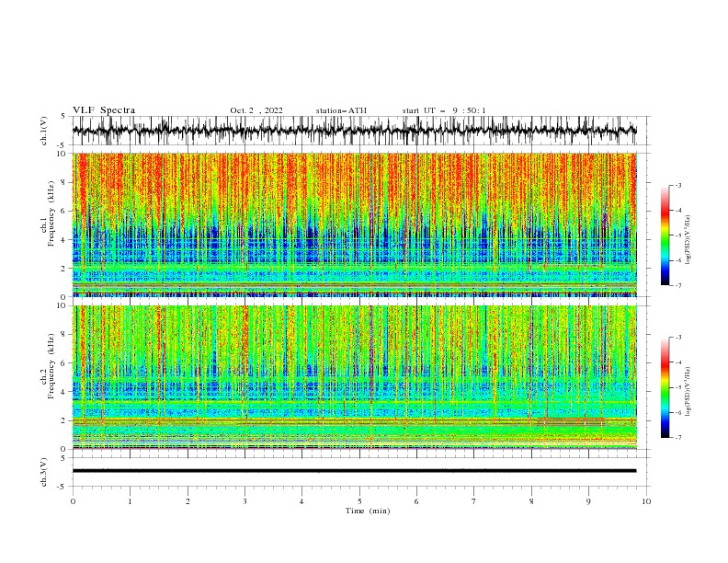Viewport: 728px width, 563px height.
Task: Click the lower log(PSD)(V²/Hz) colorbar label
Action: click(689, 391)
